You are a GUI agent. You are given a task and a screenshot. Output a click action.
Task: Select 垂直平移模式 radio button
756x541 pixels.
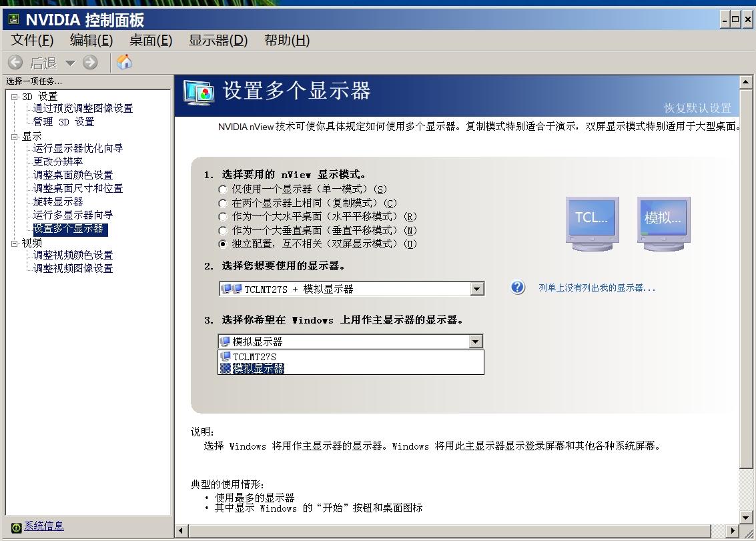click(222, 231)
